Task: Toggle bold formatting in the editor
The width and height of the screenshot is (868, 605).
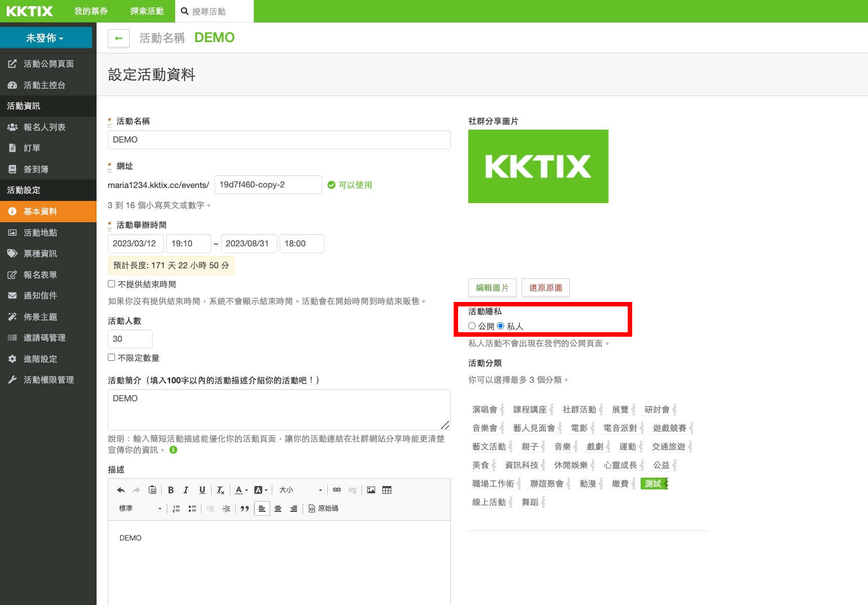Action: [x=171, y=490]
